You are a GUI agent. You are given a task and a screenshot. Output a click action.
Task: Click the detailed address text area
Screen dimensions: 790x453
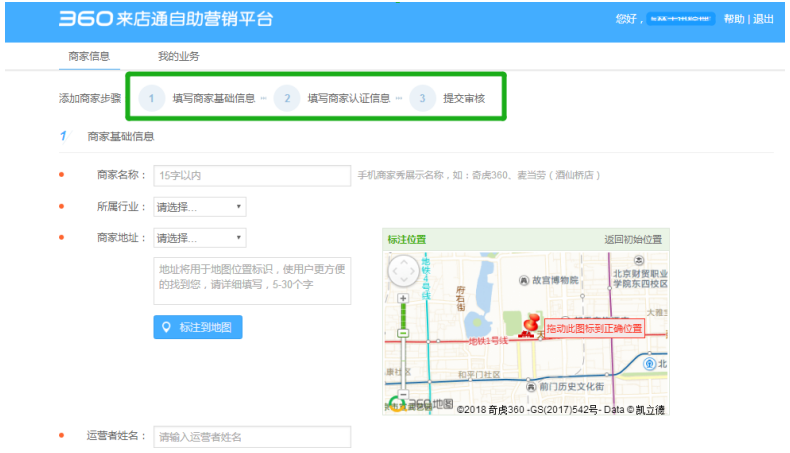pos(252,281)
